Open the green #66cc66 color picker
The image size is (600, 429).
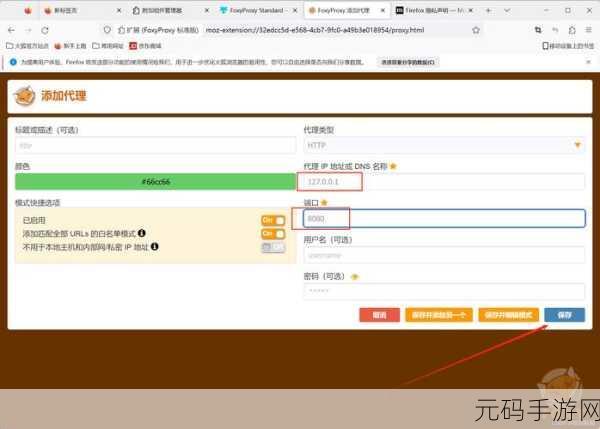[155, 181]
